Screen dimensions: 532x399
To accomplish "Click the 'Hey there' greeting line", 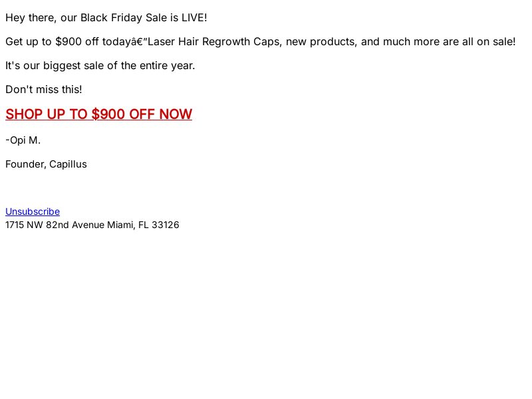I will click(x=106, y=18).
